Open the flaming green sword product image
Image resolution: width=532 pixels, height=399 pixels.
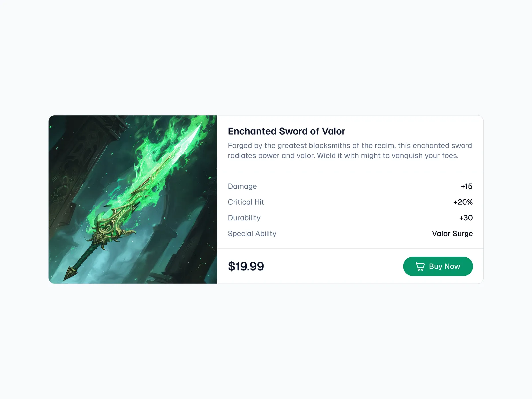pos(133,199)
